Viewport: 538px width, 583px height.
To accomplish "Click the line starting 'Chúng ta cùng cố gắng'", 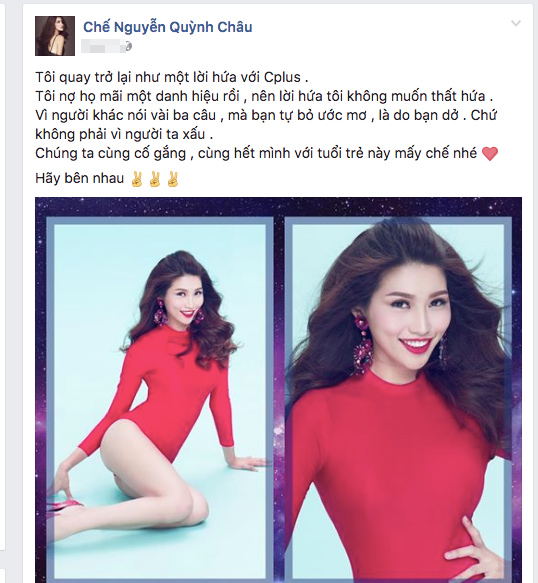I will 256,153.
